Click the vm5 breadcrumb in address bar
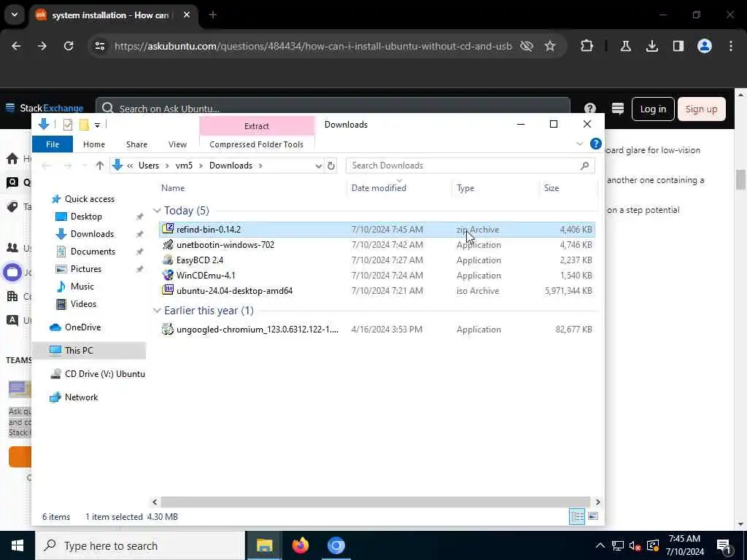Image resolution: width=747 pixels, height=560 pixels. tap(184, 166)
